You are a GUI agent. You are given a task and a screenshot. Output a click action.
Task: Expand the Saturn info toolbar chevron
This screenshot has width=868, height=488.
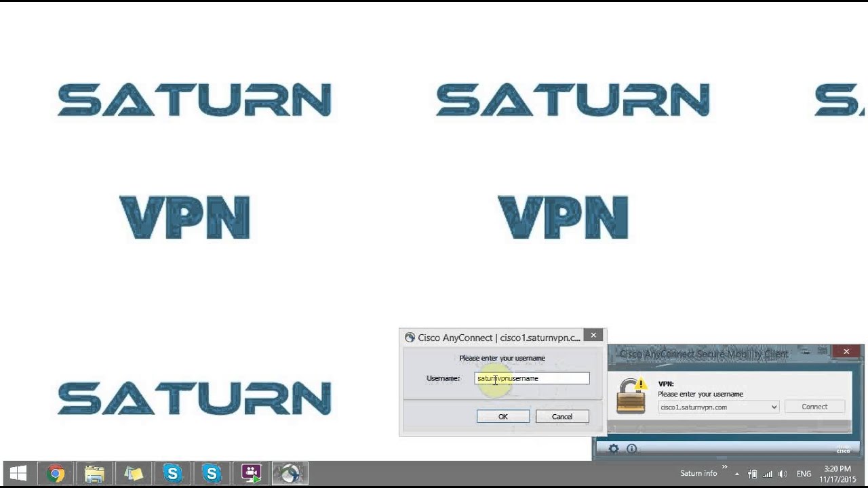point(724,467)
